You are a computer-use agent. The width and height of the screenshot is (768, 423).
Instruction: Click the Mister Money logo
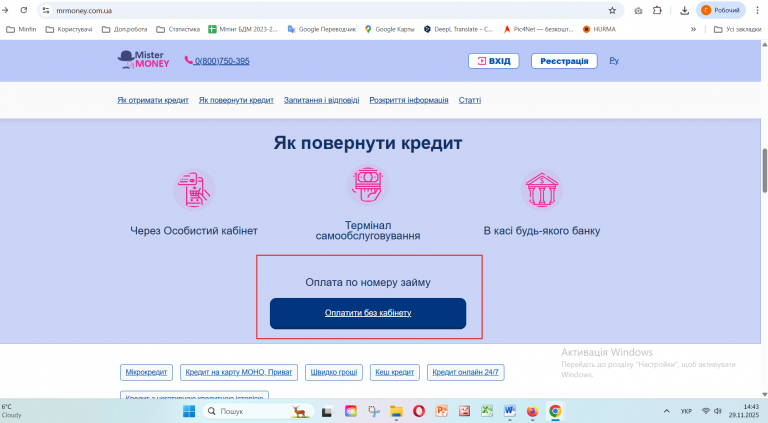[143, 60]
